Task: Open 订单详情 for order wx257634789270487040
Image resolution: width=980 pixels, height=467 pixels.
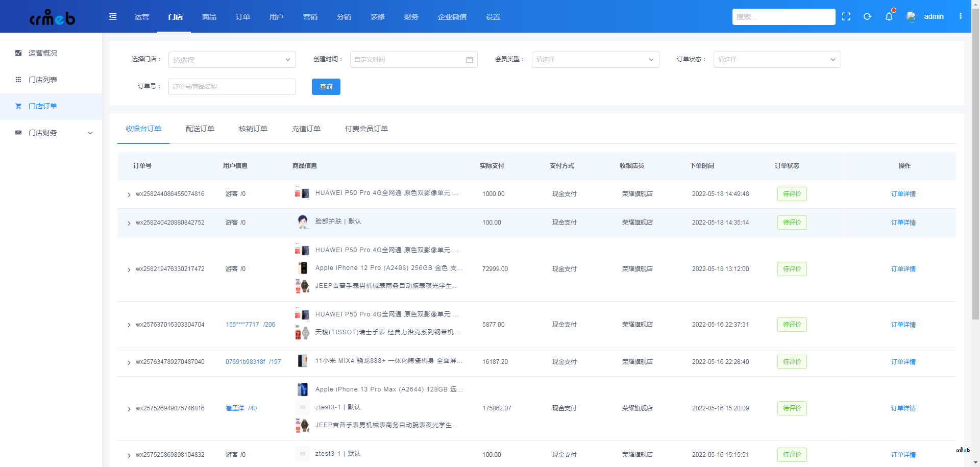Action: (x=903, y=362)
